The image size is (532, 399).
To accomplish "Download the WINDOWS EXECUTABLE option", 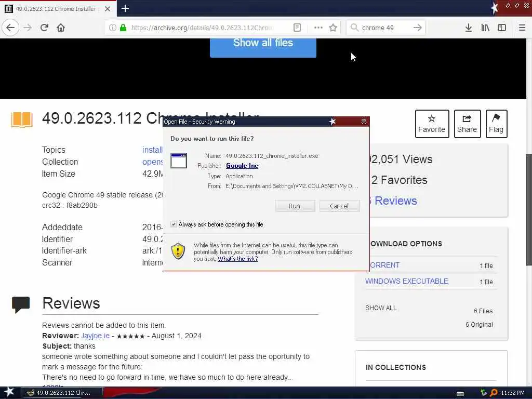I will 406,281.
